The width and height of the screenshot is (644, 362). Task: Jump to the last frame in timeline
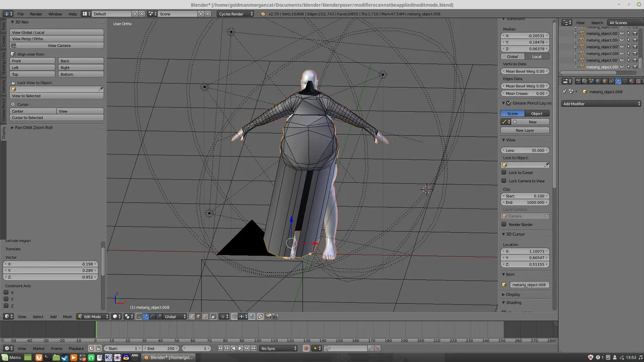pos(254,348)
